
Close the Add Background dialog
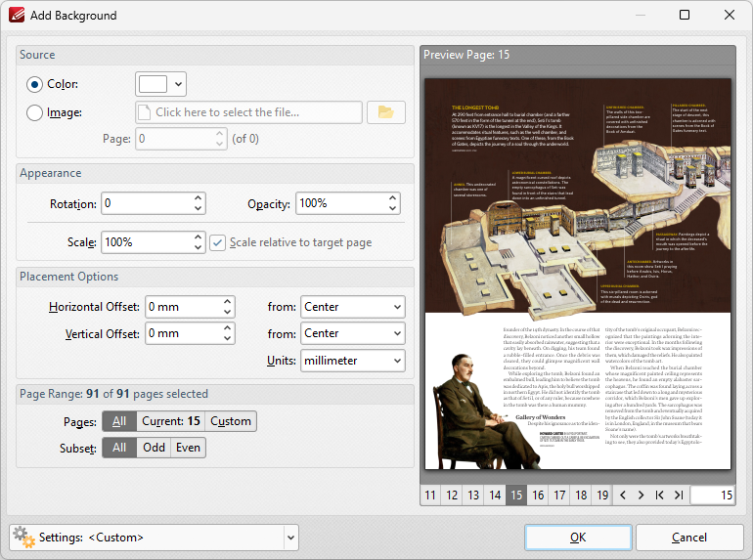[729, 15]
